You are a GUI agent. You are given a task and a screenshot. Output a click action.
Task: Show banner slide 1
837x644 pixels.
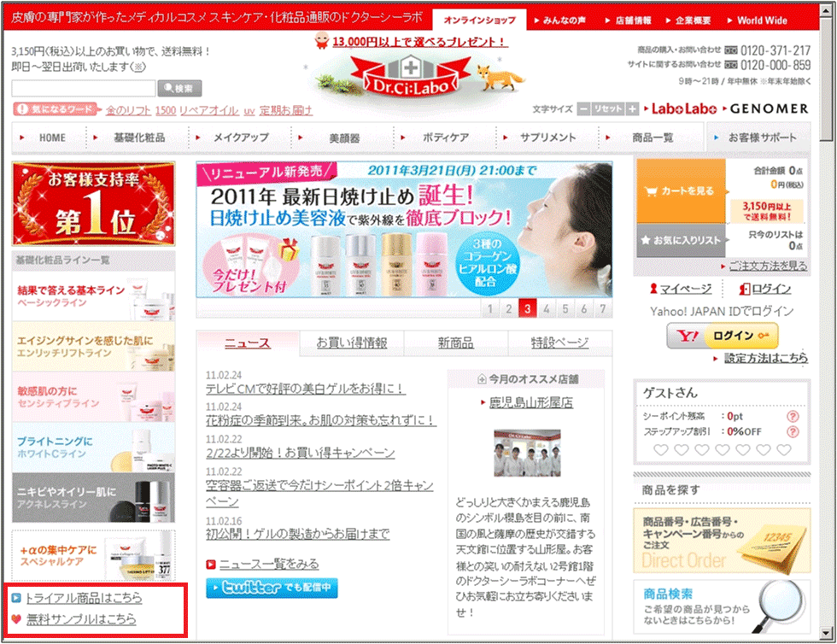click(490, 308)
